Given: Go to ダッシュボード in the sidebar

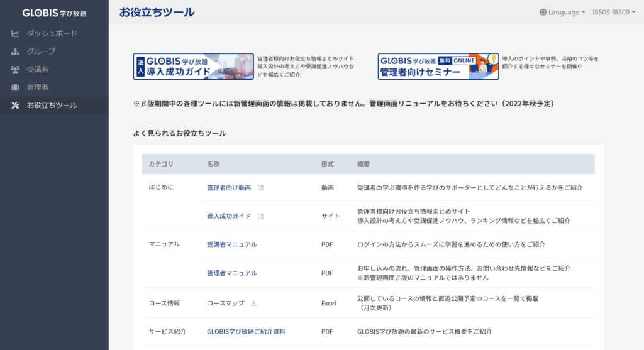Looking at the screenshot, I should coord(52,33).
